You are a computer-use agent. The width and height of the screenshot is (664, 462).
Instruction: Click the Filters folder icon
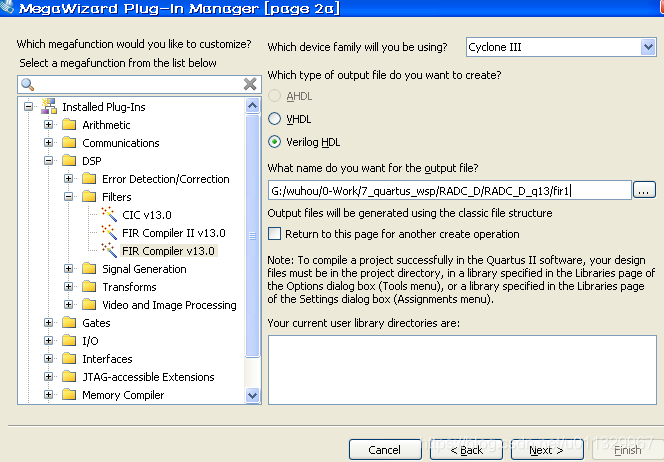(89, 196)
